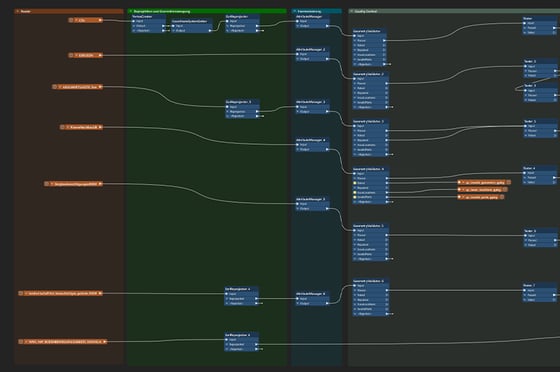Image resolution: width=560 pixels, height=372 pixels.
Task: Click the Output port arrow of first AttributeManager
Action: (327, 26)
